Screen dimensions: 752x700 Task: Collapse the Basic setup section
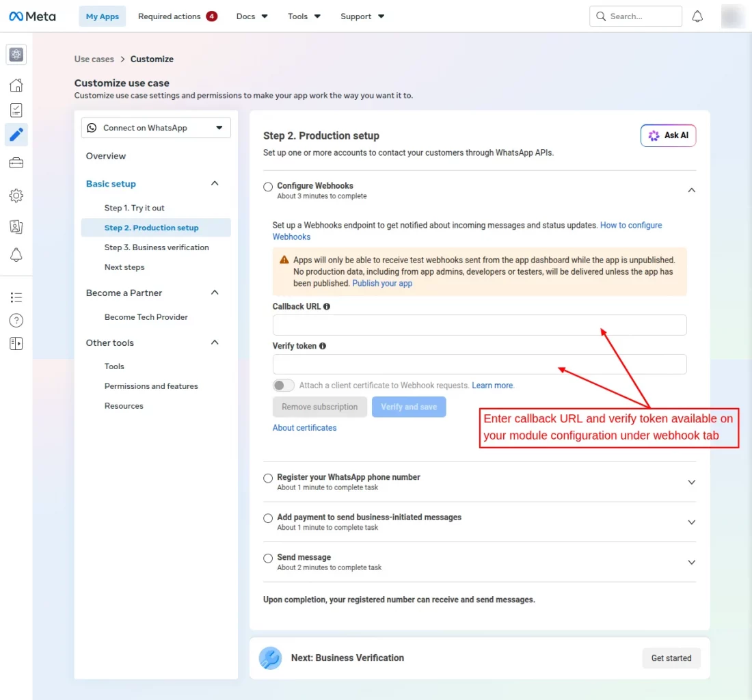click(215, 183)
